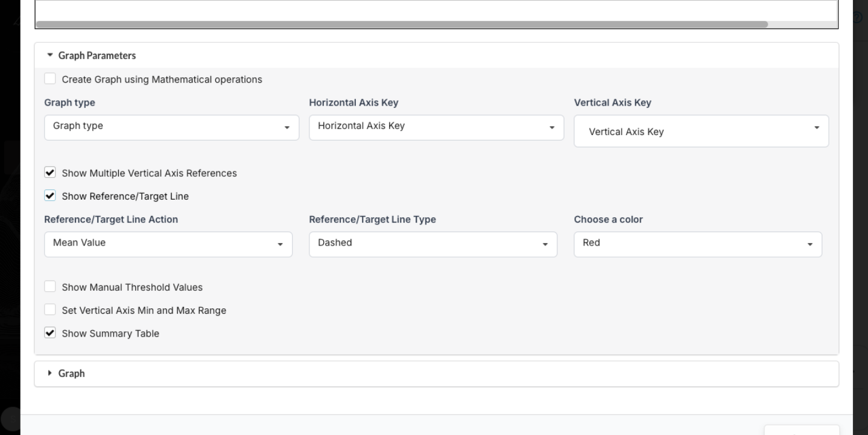Check Set Vertical Axis Min and Max Range
Viewport: 868px width, 435px height.
[x=50, y=309]
